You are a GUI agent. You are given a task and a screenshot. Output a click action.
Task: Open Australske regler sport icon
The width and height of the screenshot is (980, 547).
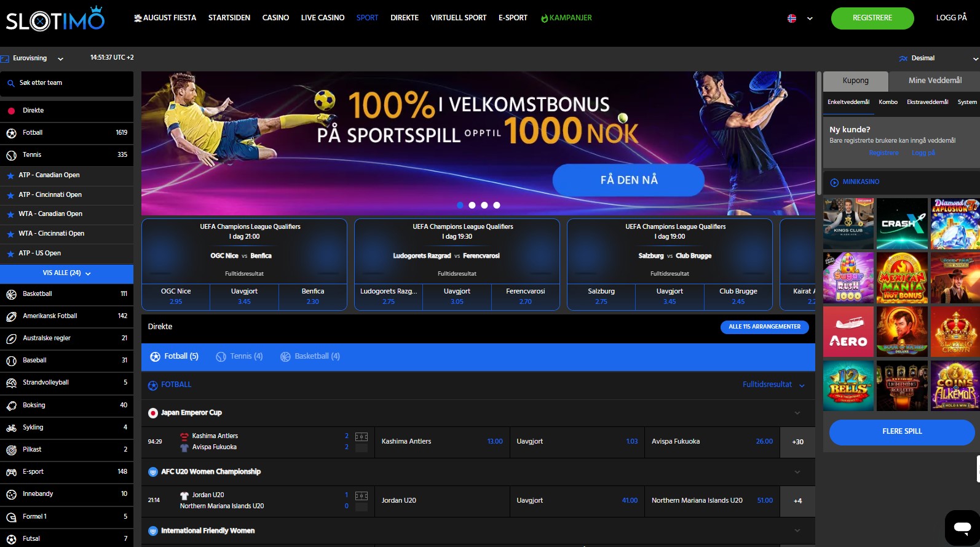tap(11, 338)
